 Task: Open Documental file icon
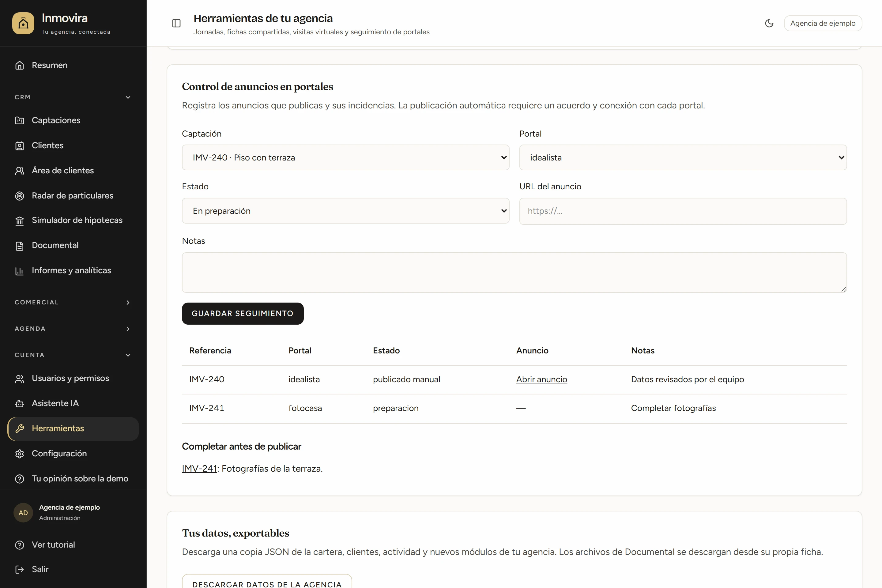(20, 246)
